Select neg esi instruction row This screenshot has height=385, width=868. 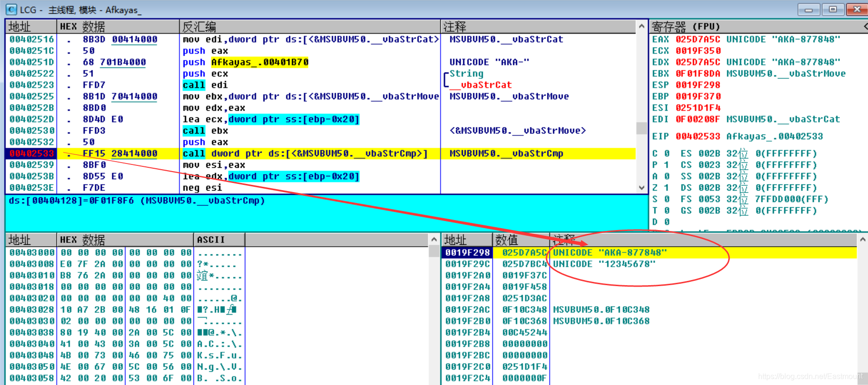(x=321, y=188)
